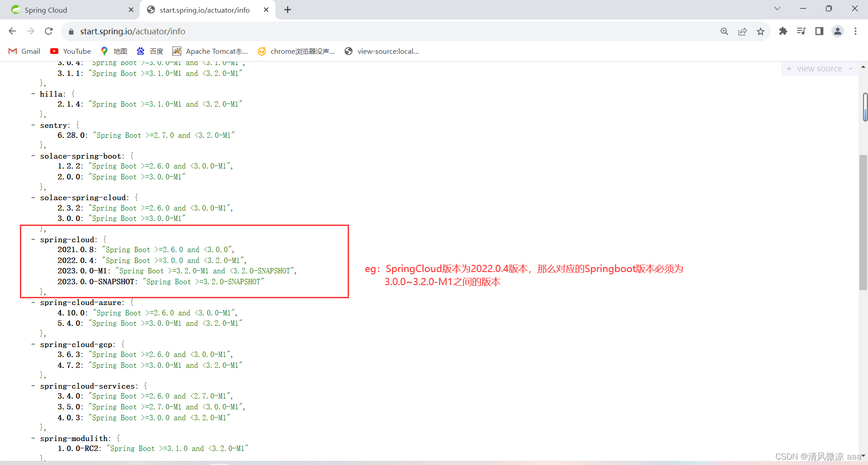Open the Extensions puzzle icon
868x465 pixels.
783,31
